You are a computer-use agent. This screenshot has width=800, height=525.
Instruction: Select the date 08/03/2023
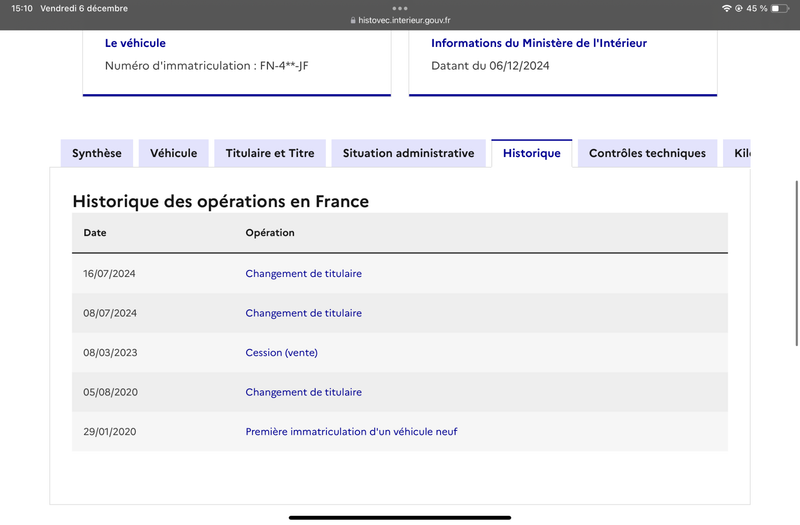[110, 353]
